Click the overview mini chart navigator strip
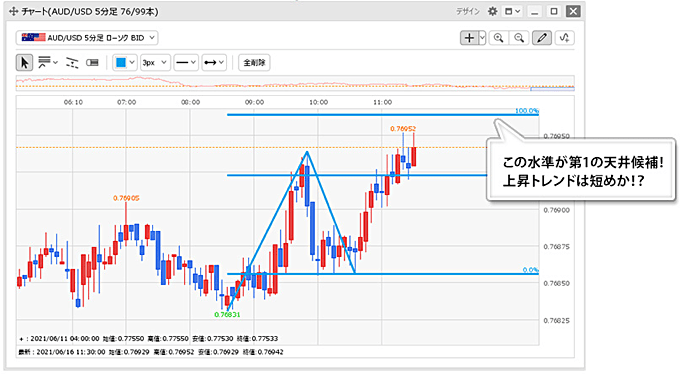The image size is (680, 374). click(x=295, y=83)
